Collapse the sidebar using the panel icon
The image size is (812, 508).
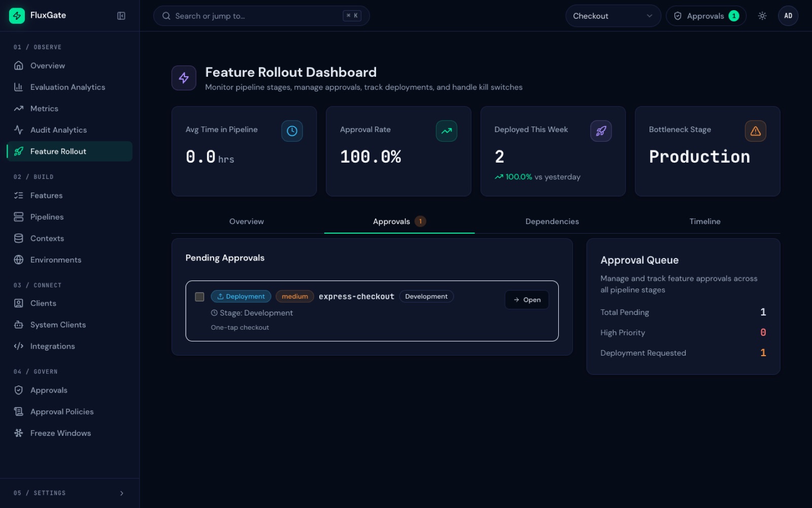121,16
